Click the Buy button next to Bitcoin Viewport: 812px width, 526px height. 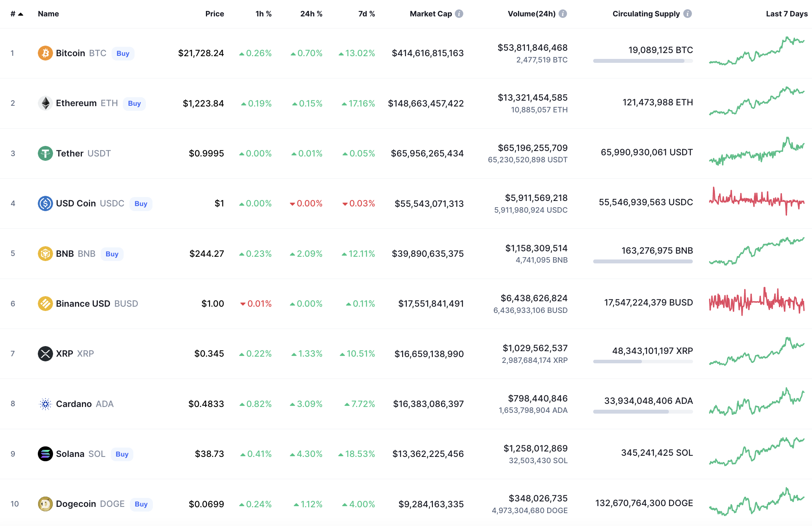pyautogui.click(x=123, y=53)
